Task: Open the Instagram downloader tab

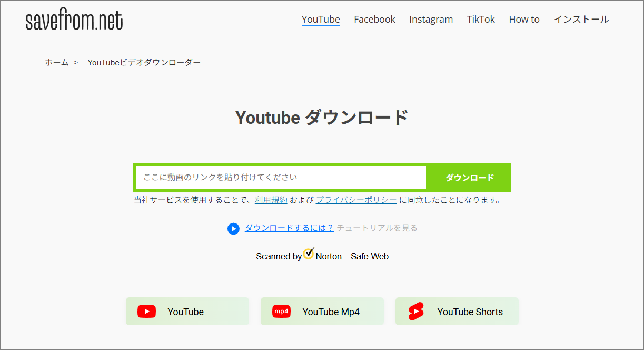Action: click(431, 19)
